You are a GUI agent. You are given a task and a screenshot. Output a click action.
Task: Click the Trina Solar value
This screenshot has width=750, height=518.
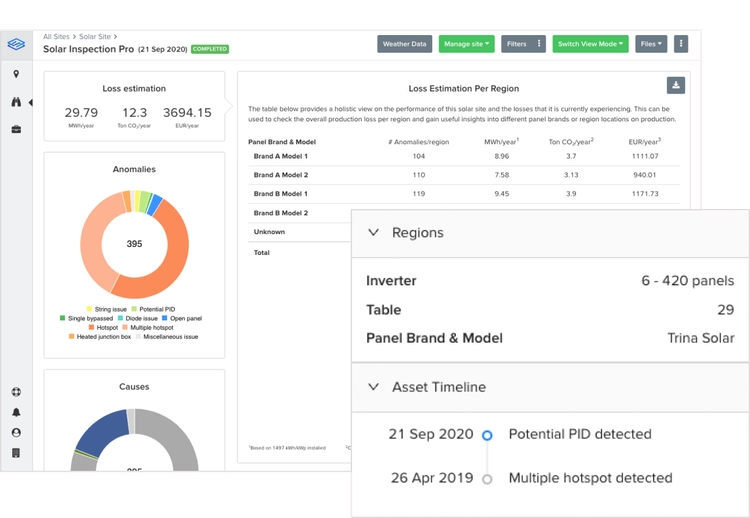pyautogui.click(x=701, y=338)
